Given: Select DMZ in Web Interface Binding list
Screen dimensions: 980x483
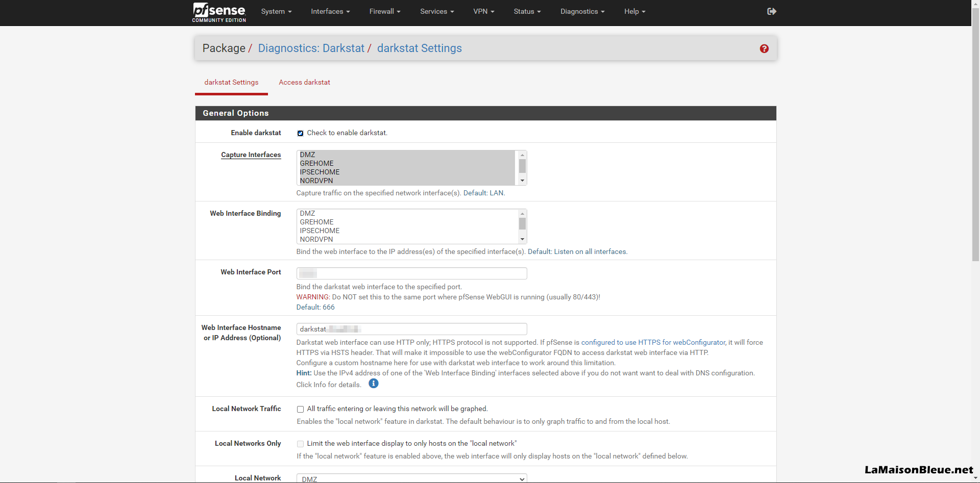Looking at the screenshot, I should [x=406, y=213].
